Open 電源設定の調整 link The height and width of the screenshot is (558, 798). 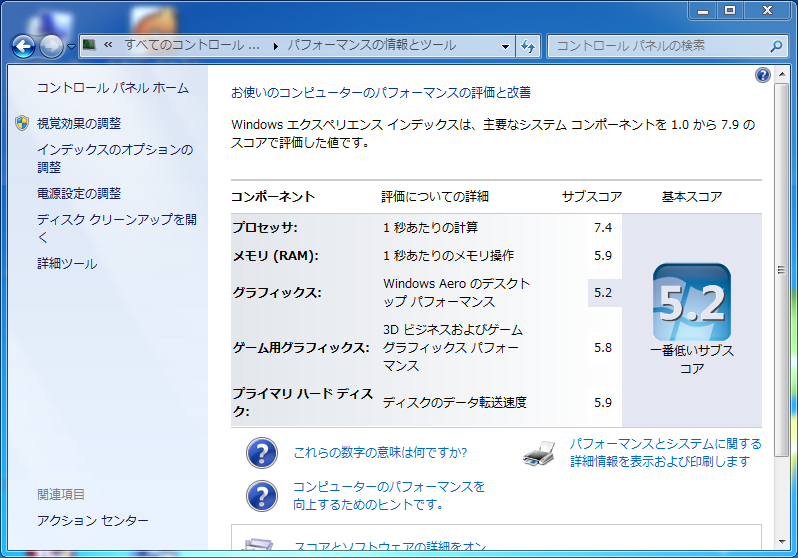click(x=79, y=193)
